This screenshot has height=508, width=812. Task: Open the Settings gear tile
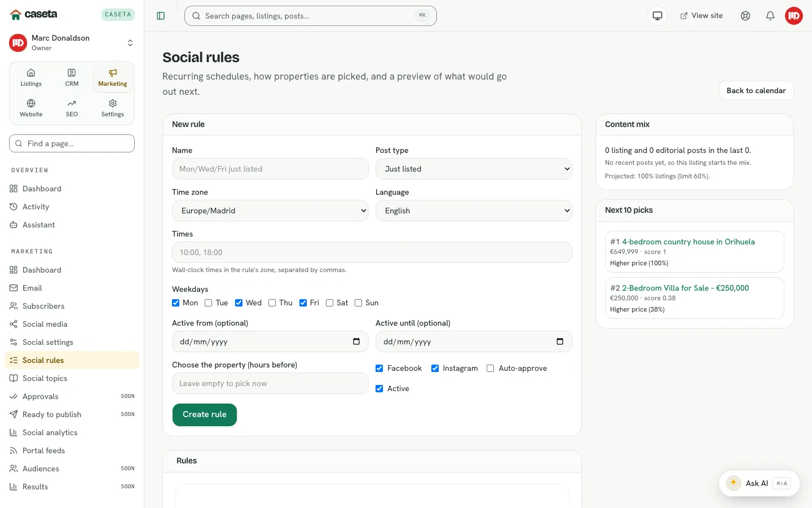point(113,108)
